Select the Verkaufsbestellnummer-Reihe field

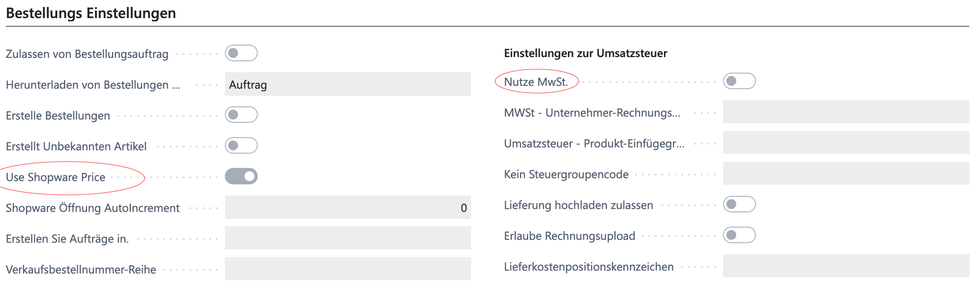[348, 269]
